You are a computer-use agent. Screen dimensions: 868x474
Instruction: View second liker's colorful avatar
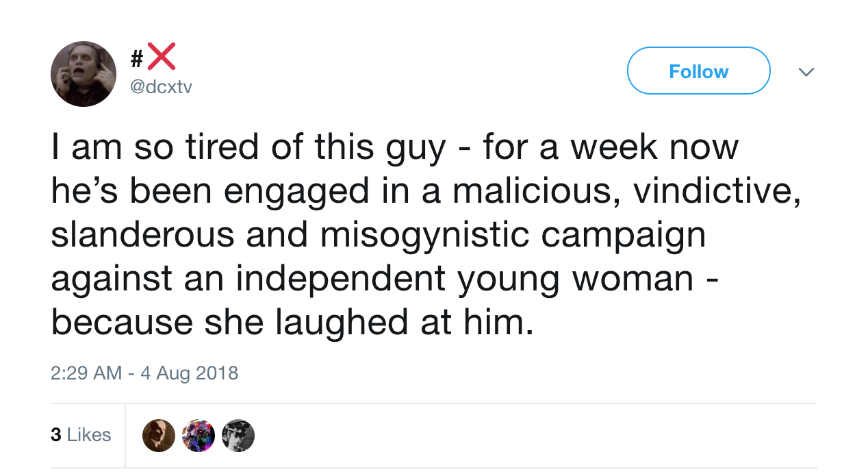[199, 436]
